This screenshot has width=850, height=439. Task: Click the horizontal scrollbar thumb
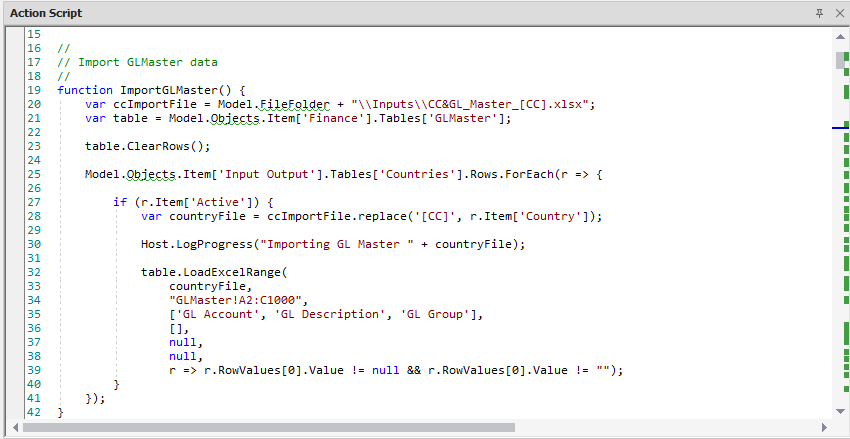pyautogui.click(x=268, y=427)
